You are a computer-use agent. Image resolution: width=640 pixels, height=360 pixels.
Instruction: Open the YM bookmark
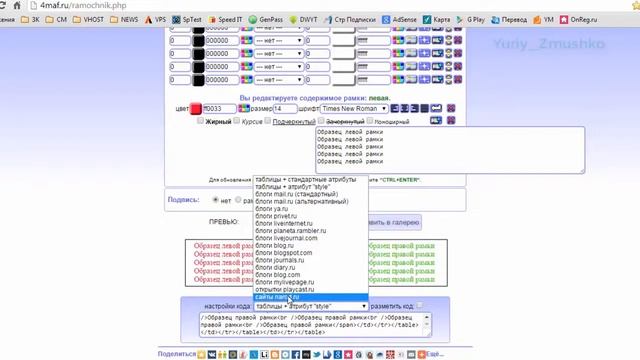543,20
